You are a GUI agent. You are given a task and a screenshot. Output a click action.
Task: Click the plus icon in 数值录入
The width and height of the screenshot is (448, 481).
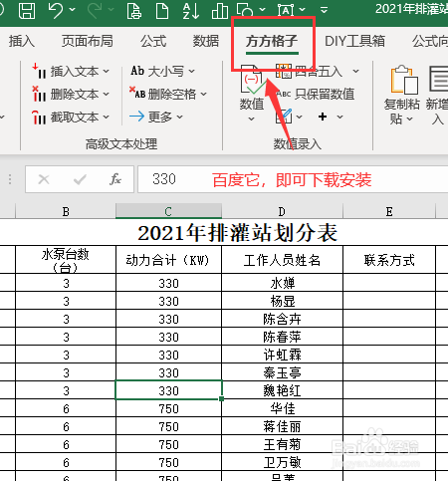click(323, 117)
